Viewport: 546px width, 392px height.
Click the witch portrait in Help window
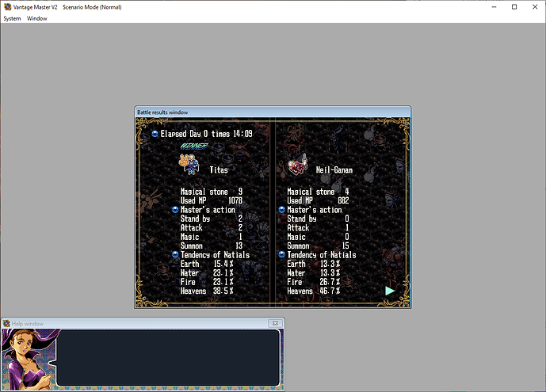click(x=29, y=360)
